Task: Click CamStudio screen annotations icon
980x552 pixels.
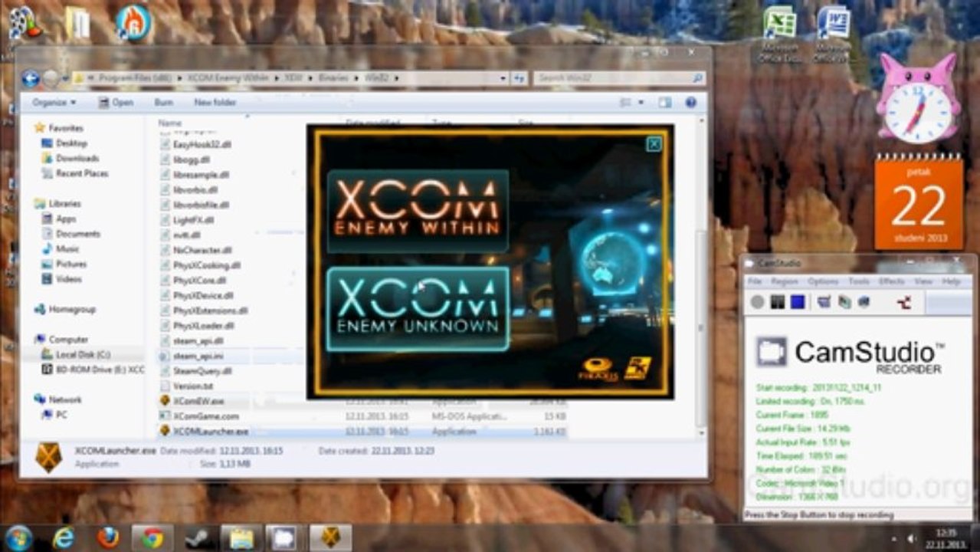Action: point(844,302)
